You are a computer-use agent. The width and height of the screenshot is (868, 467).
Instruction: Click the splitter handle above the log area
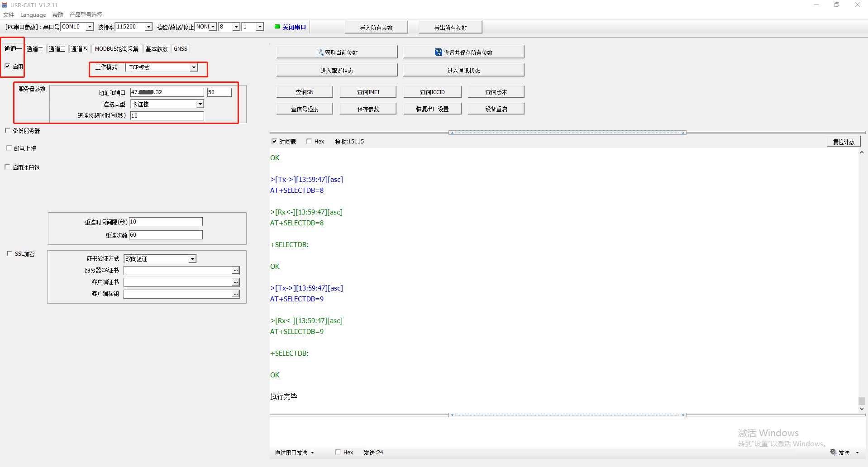[567, 133]
